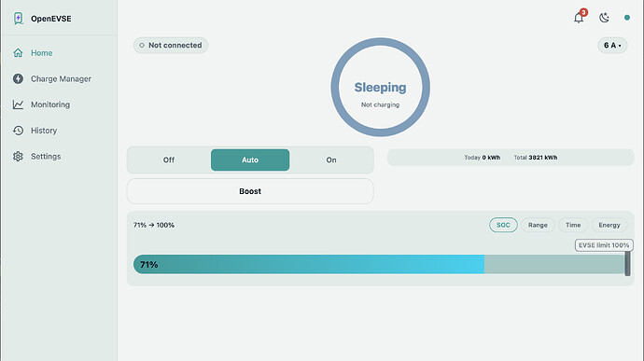Click the History clock icon

(x=18, y=131)
